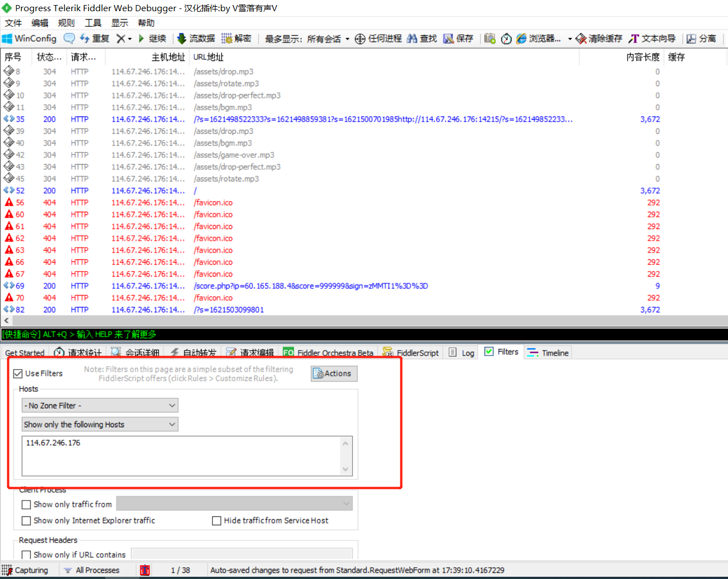Viewport: 728px width, 579px height.
Task: Enable Show only traffic from checkbox
Action: click(x=26, y=505)
